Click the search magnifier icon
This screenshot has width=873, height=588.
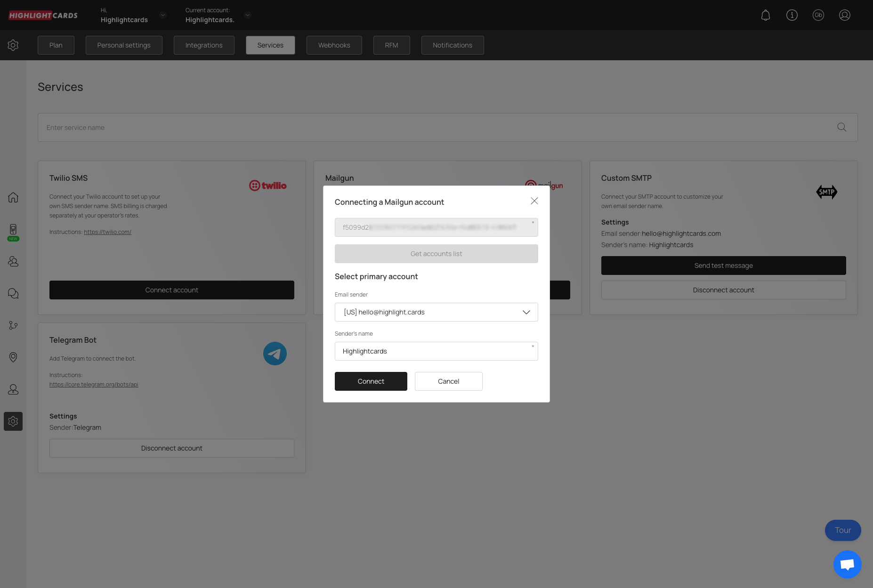coord(842,127)
